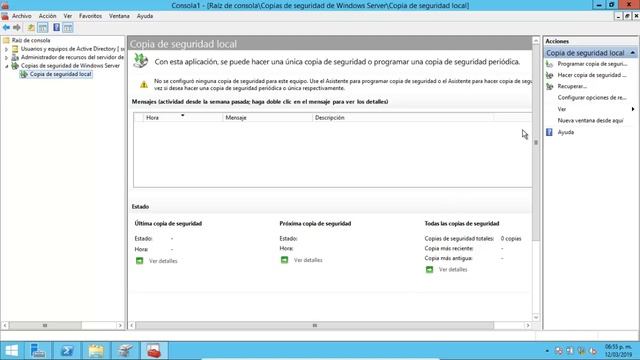
Task: Click the Usuarios y equipos de Active Directory icon
Action: (15, 49)
